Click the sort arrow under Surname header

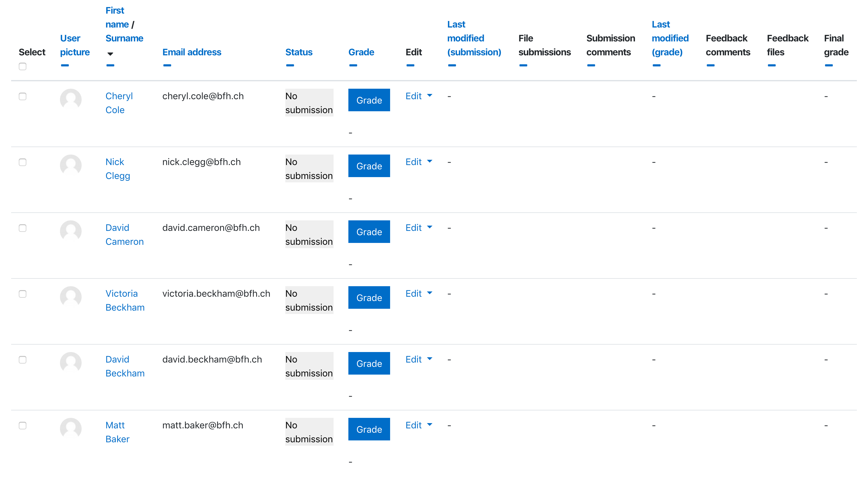pos(110,54)
